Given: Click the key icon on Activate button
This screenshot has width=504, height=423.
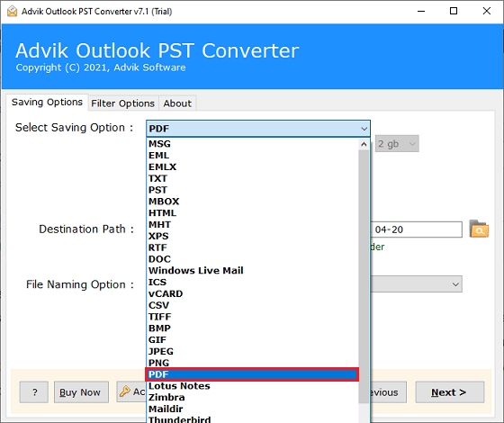Looking at the screenshot, I should pyautogui.click(x=125, y=391).
